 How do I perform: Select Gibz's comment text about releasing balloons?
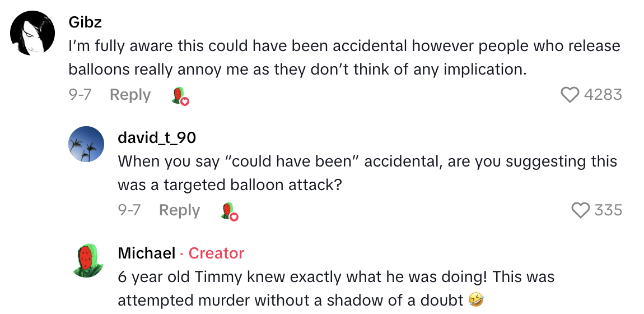pos(344,57)
